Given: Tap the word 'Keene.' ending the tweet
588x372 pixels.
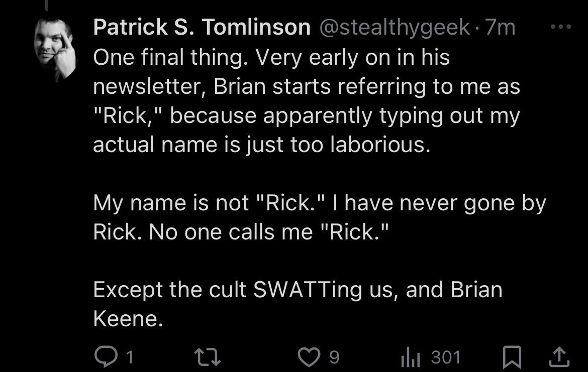Looking at the screenshot, I should (128, 319).
